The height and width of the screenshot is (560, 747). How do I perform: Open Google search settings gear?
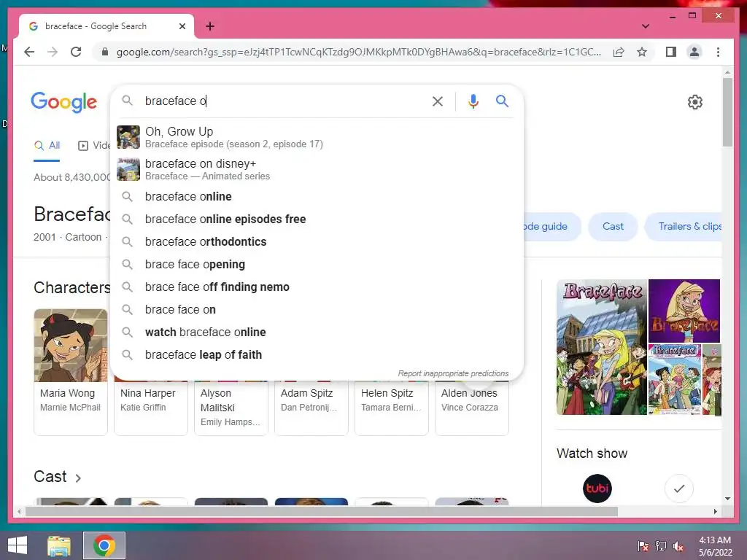point(694,102)
